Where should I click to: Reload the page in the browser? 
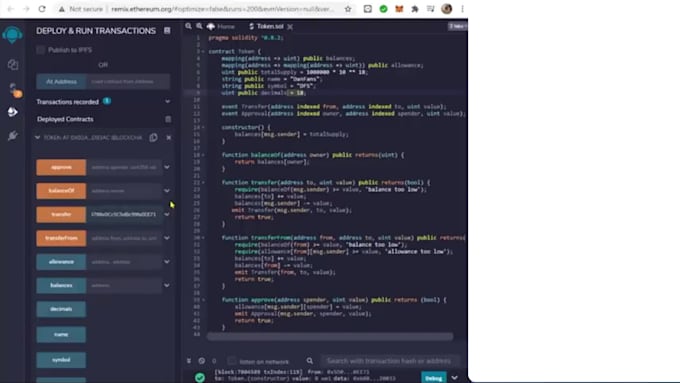pyautogui.click(x=42, y=9)
